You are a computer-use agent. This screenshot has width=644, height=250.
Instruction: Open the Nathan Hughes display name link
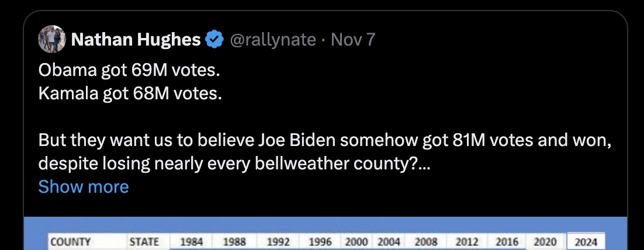click(x=136, y=40)
